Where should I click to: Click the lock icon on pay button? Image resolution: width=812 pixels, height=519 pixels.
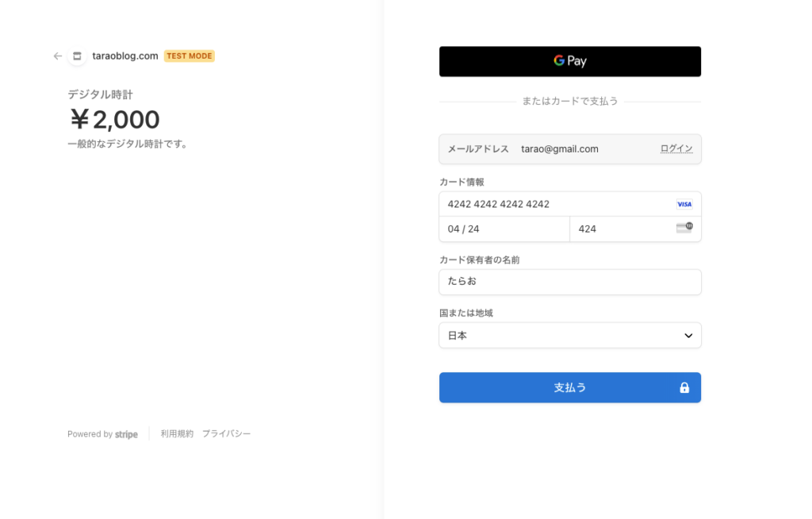coord(684,387)
